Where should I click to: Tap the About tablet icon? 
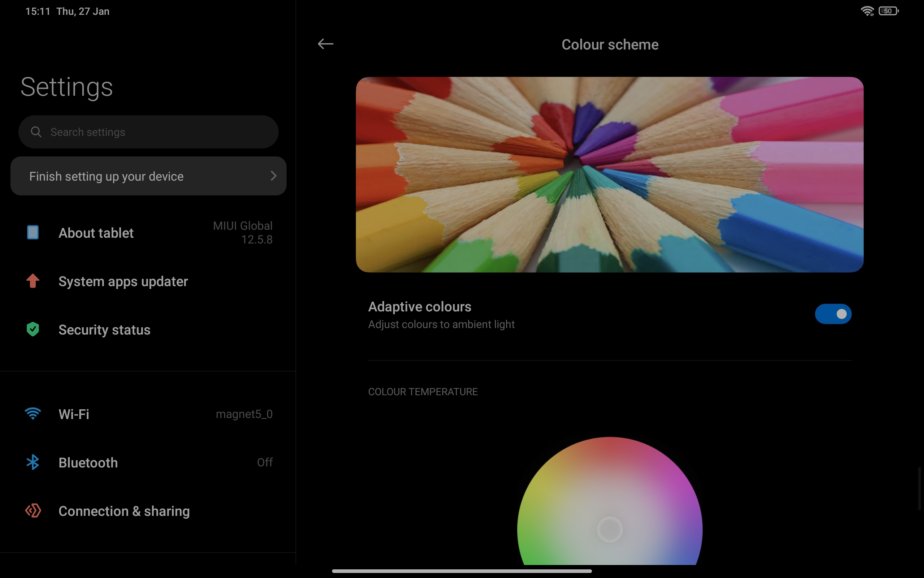[33, 232]
